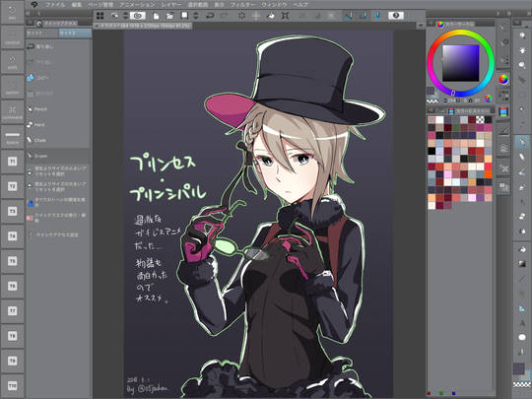
Task: Open the Color Wheel panel menu
Action: coord(431,24)
